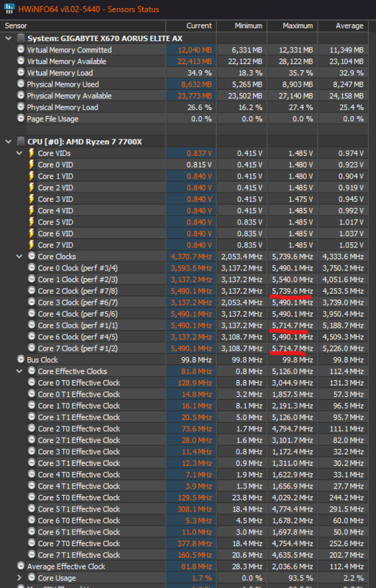
Task: Collapse the Core Clocks tree node
Action: (20, 257)
